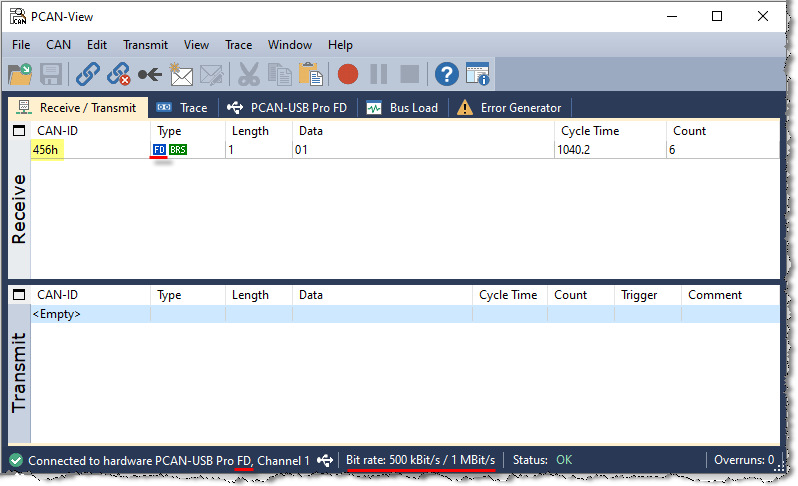
Task: Click the green connected checkmark status icon
Action: (16, 461)
